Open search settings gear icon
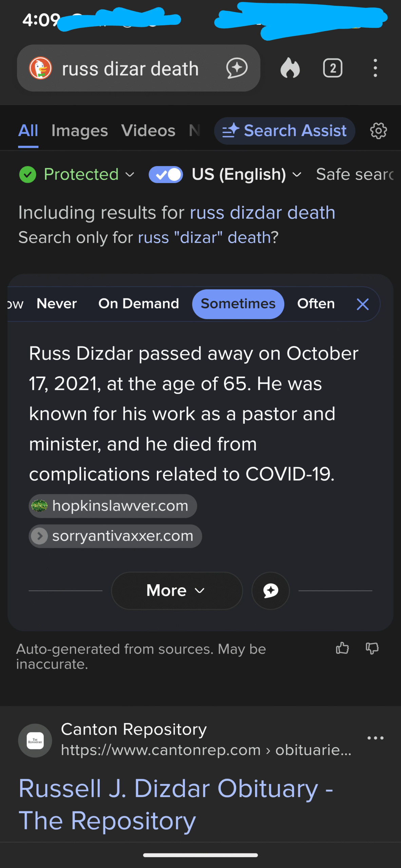Image resolution: width=401 pixels, height=868 pixels. click(378, 131)
